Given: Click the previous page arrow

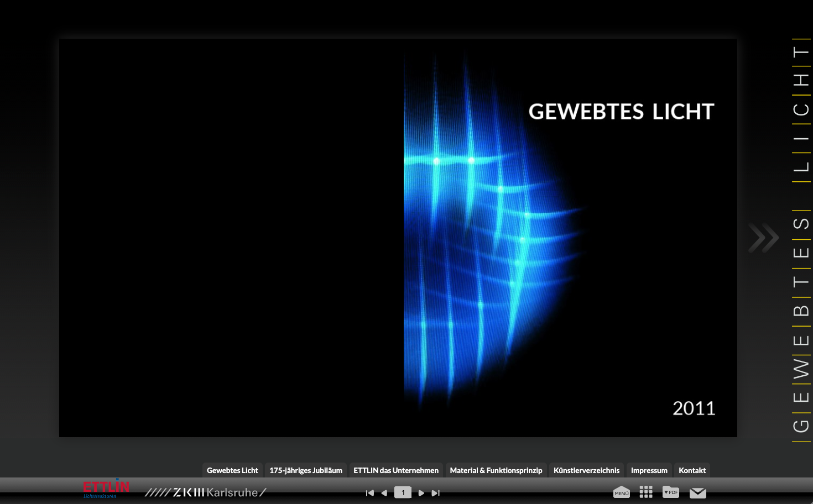Looking at the screenshot, I should tap(384, 493).
